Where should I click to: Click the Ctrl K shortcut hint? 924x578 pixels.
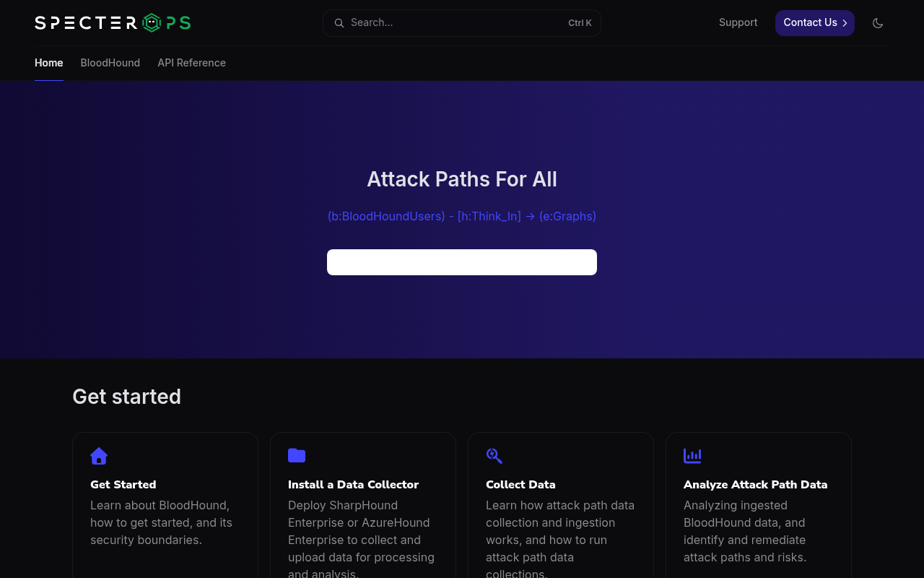[x=580, y=23]
